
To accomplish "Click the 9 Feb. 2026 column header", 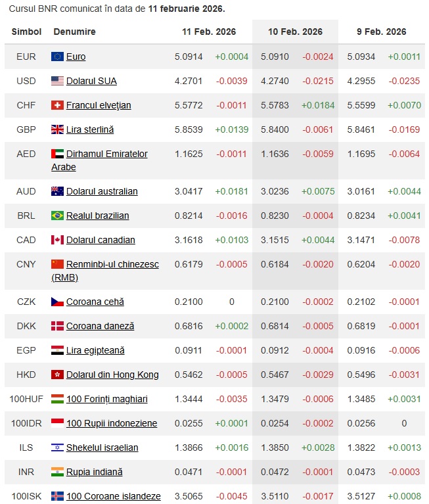I will click(381, 32).
